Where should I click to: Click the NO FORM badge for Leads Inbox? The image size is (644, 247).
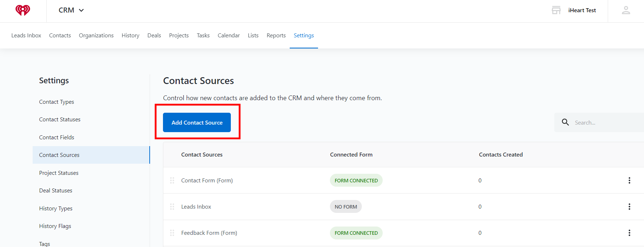[x=346, y=207]
